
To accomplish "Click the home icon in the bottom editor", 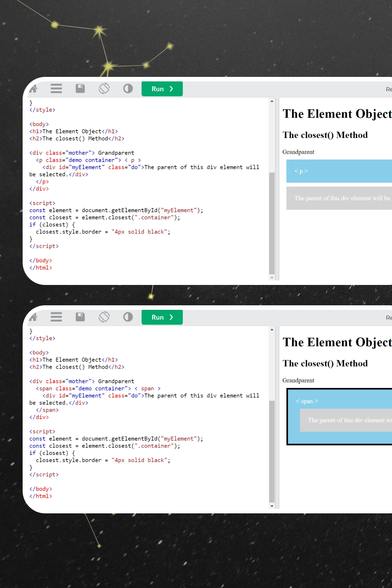I will point(33,317).
